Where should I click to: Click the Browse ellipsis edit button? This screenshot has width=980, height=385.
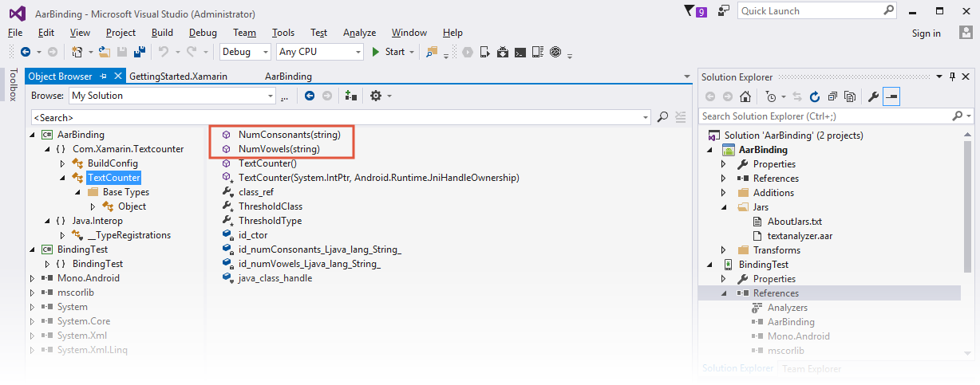(x=284, y=96)
